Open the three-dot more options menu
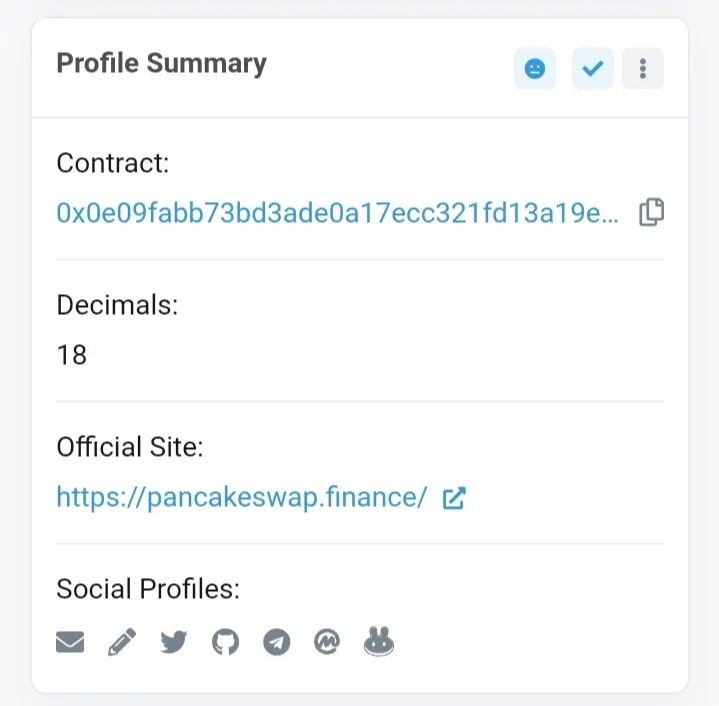 point(643,69)
